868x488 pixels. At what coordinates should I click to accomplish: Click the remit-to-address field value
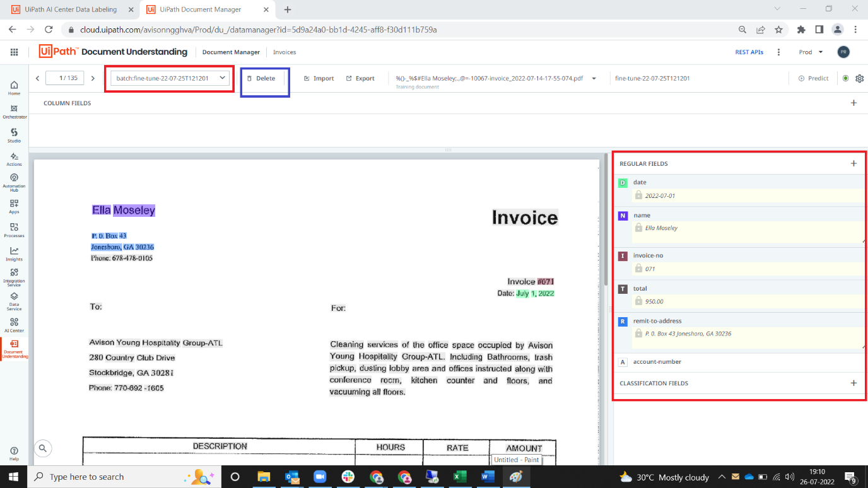pos(688,334)
